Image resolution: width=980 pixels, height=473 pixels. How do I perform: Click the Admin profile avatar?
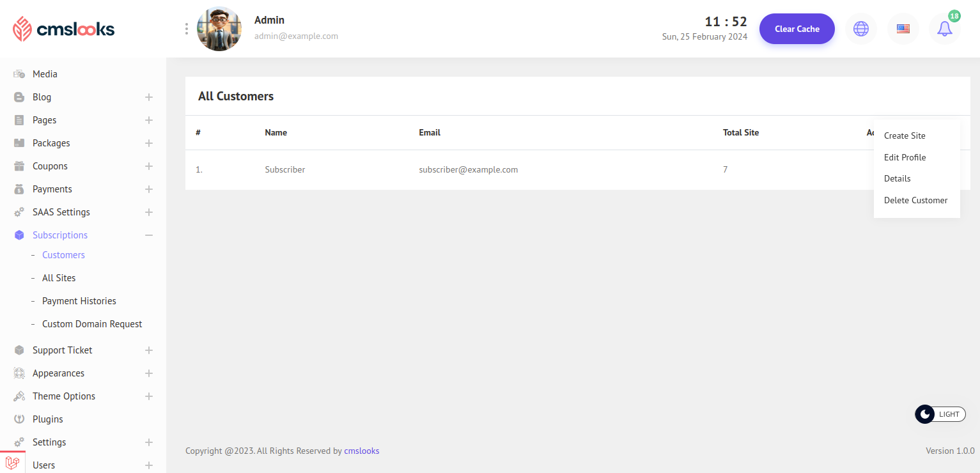click(x=219, y=29)
